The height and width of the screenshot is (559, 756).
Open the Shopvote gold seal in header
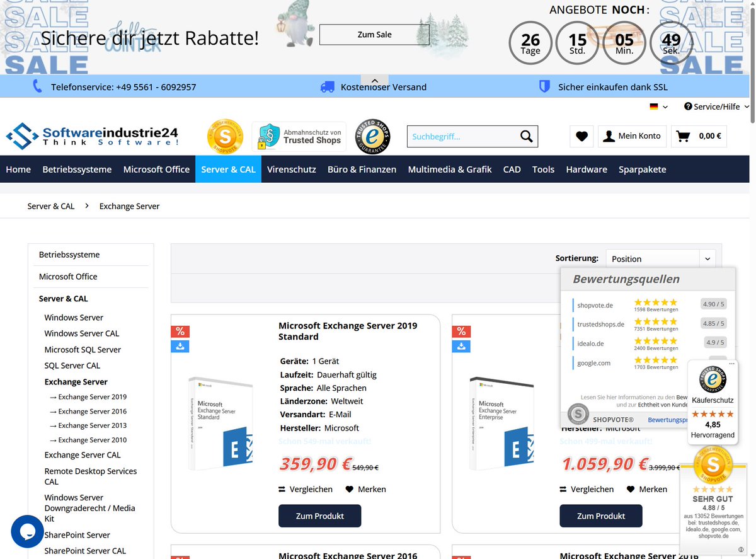pyautogui.click(x=225, y=137)
